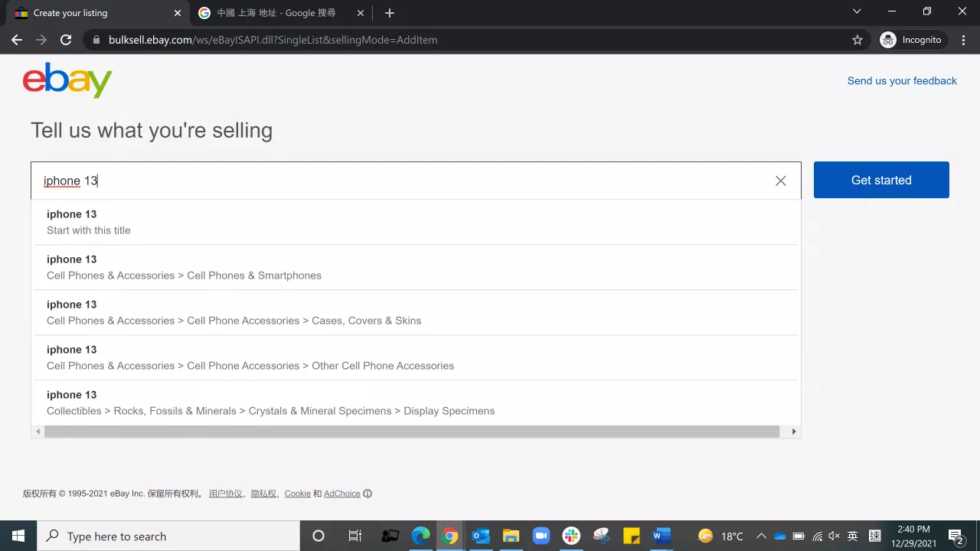Image resolution: width=980 pixels, height=551 pixels.
Task: Expand the Chrome tab search chevron
Action: [857, 12]
